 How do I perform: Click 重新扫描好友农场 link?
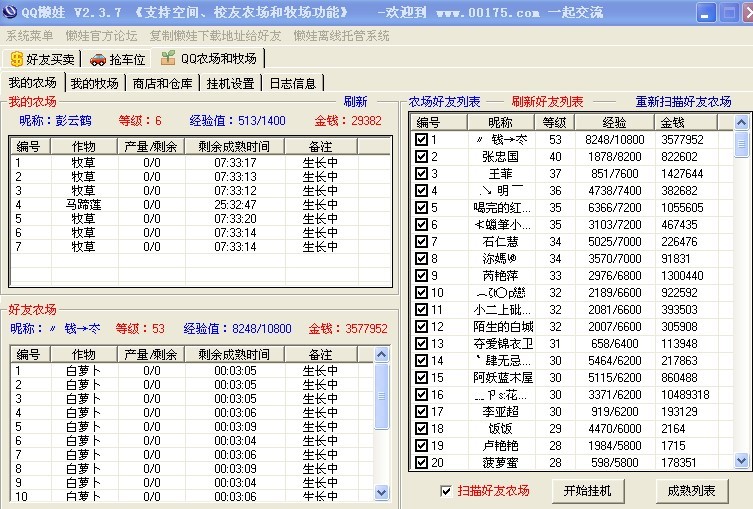coord(683,102)
